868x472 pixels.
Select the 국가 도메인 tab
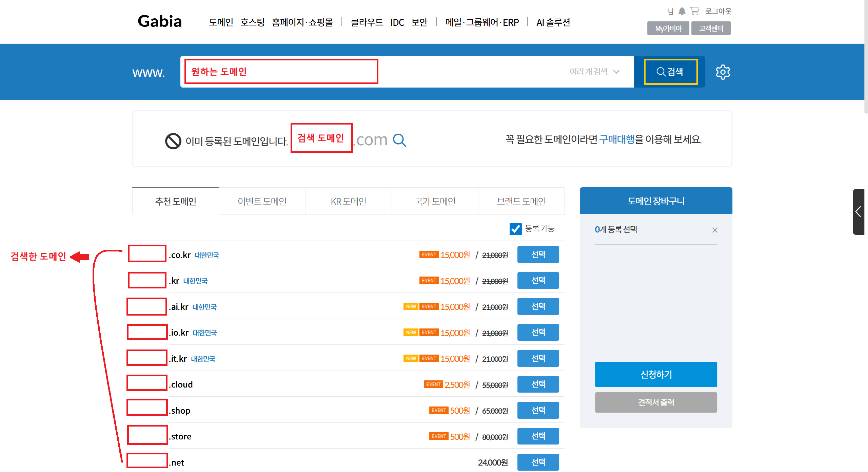pyautogui.click(x=435, y=202)
